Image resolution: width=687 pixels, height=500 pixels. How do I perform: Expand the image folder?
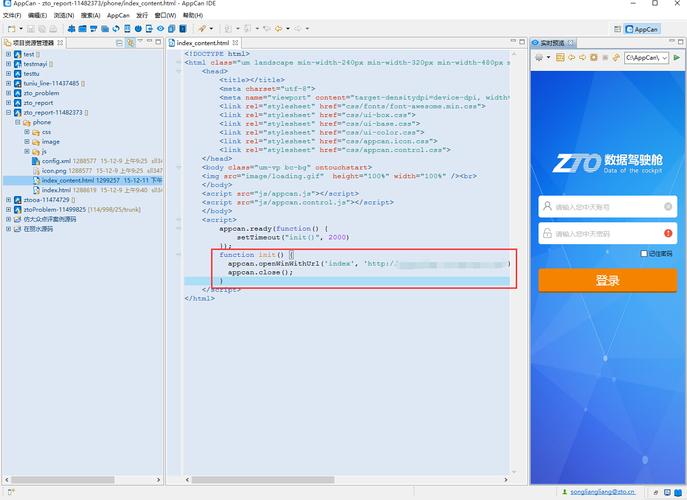point(27,141)
